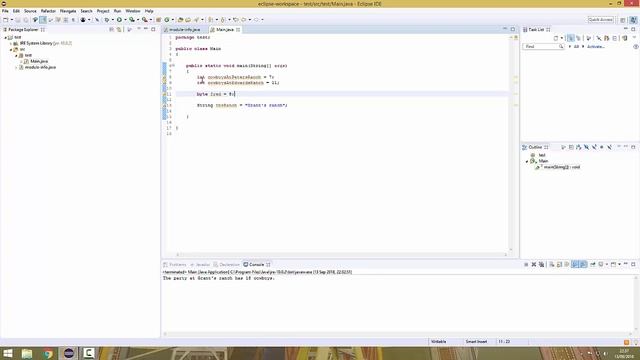
Task: Open the Navigate menu
Action: [68, 11]
